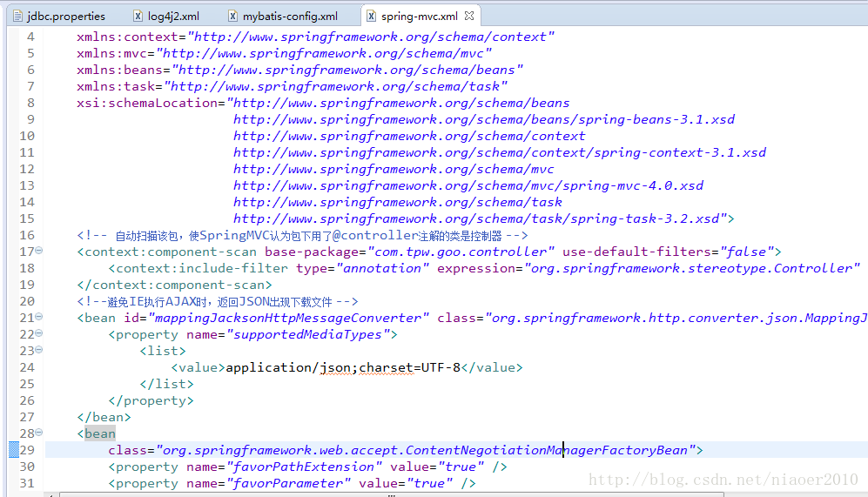
Task: Click the mappingJacksonHttpMessageConverter id value
Action: pyautogui.click(x=288, y=319)
